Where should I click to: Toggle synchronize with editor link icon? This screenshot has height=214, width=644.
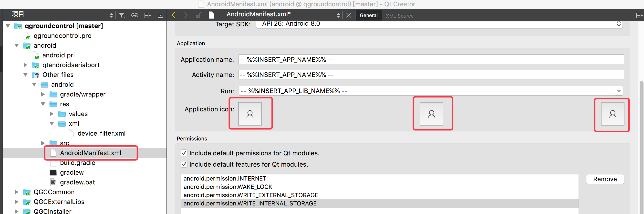click(x=135, y=16)
